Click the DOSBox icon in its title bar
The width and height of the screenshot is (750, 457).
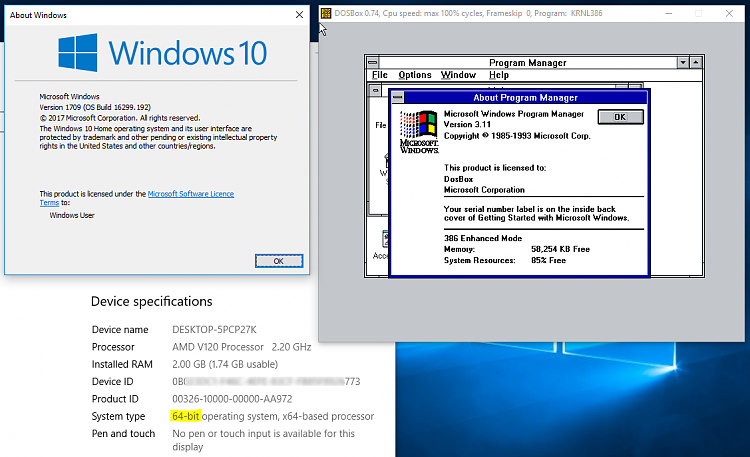tap(326, 13)
